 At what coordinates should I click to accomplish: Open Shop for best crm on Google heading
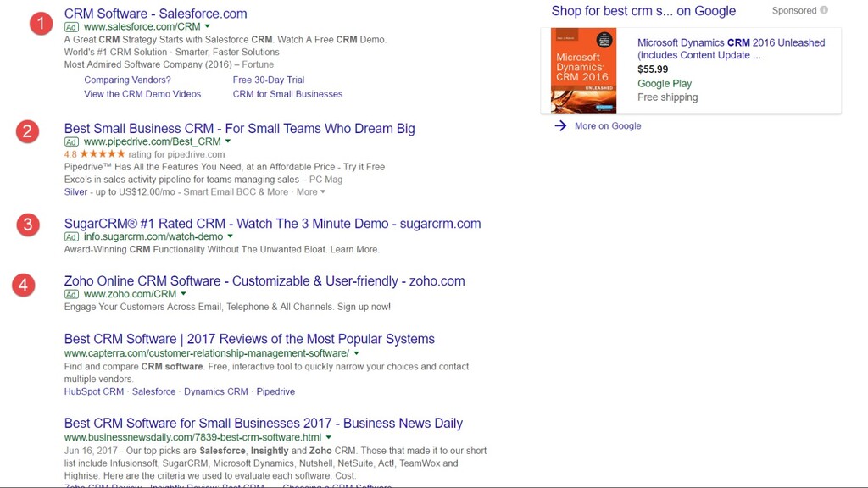pos(643,11)
